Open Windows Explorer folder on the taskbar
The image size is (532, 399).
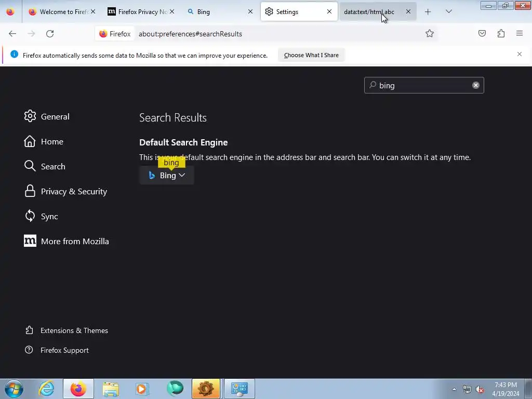(x=111, y=389)
